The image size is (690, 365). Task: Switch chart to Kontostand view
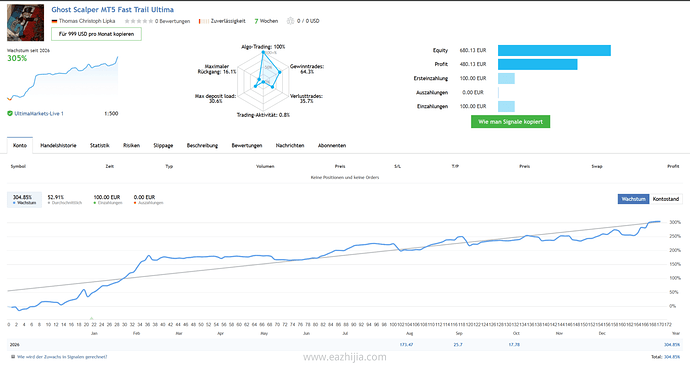click(666, 199)
